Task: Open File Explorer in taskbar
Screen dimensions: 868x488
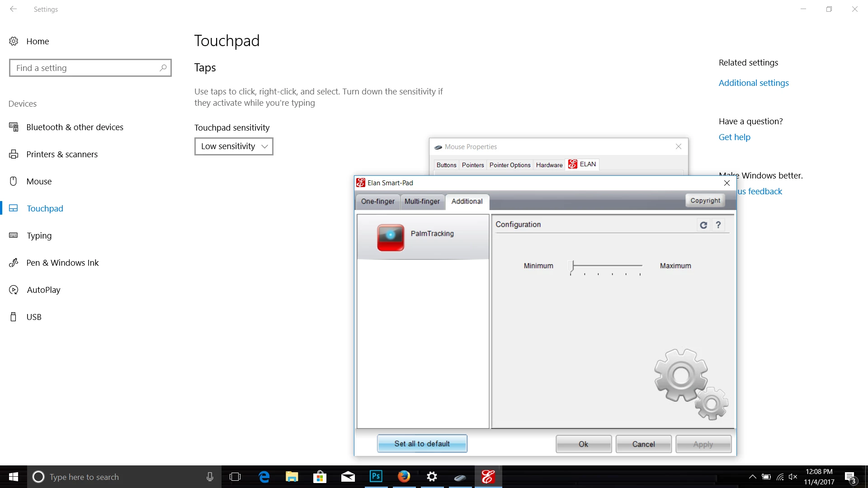Action: (292, 477)
